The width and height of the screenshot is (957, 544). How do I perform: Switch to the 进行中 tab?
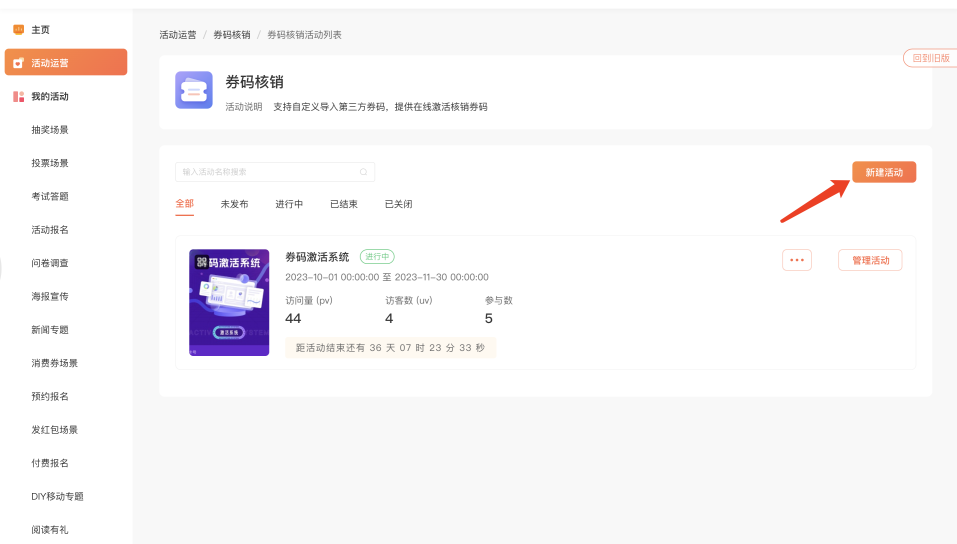point(289,204)
